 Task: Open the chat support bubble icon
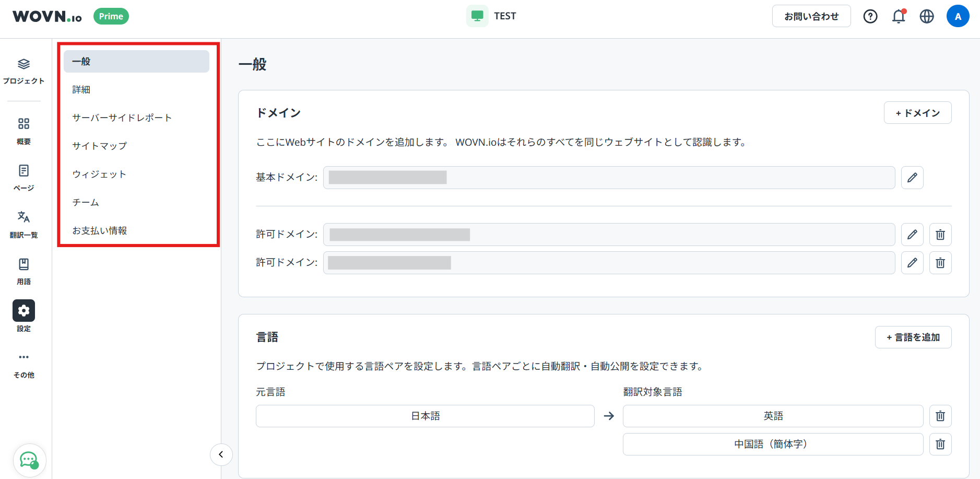pyautogui.click(x=30, y=460)
